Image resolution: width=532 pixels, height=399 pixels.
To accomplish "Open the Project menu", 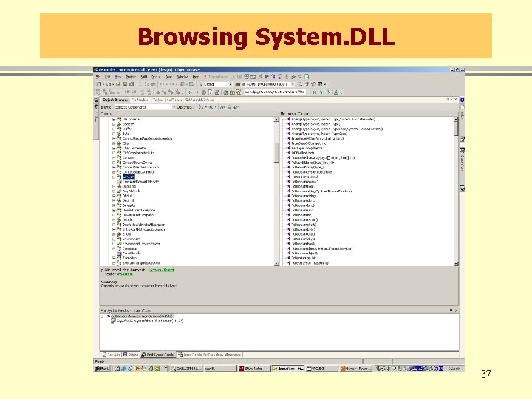I will click(131, 77).
